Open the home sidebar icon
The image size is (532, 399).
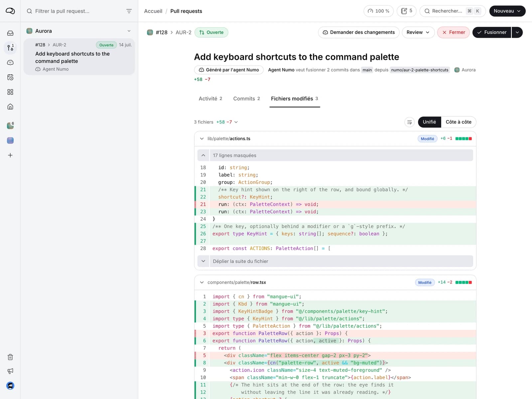10,106
